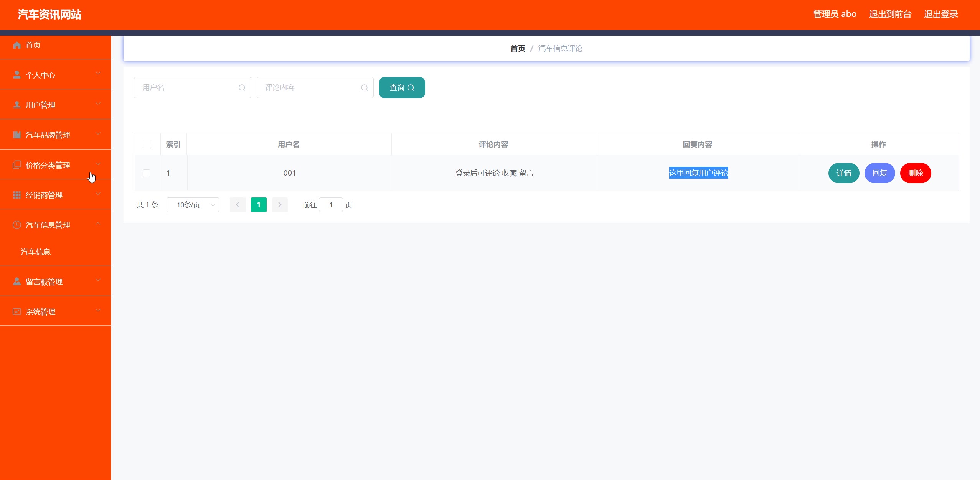The width and height of the screenshot is (980, 480).
Task: Click the blue 回复 button
Action: tap(879, 173)
